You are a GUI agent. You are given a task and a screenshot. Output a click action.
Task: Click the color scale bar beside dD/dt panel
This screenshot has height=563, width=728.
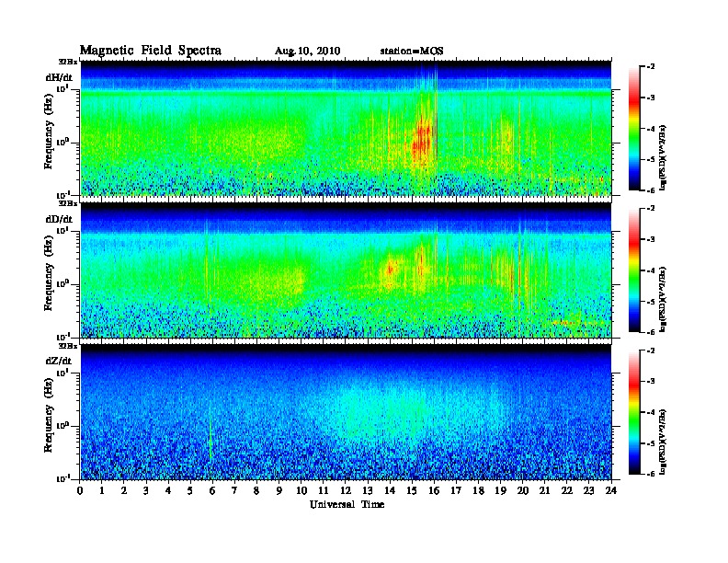pos(634,270)
